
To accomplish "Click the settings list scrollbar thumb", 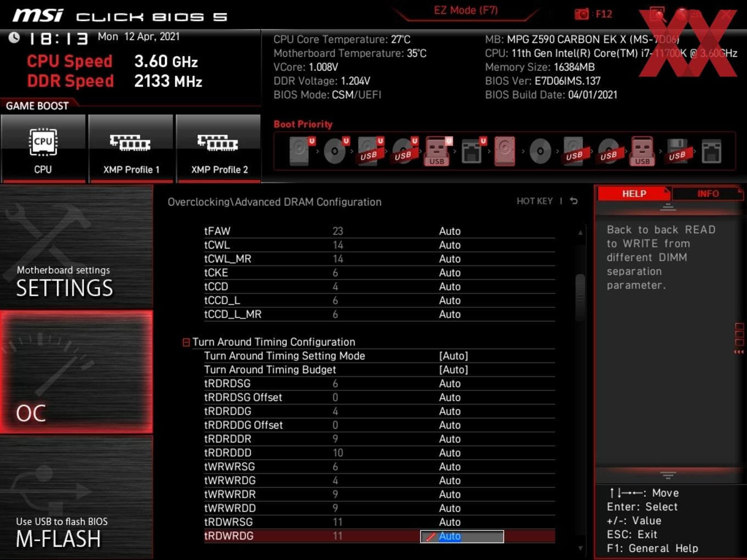I will (x=580, y=297).
